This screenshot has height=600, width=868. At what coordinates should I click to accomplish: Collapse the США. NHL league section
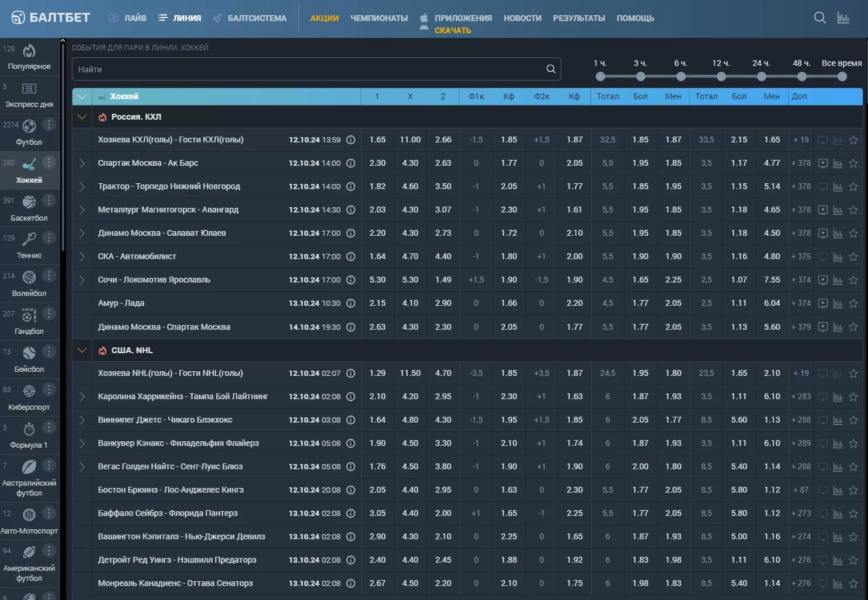click(x=82, y=350)
